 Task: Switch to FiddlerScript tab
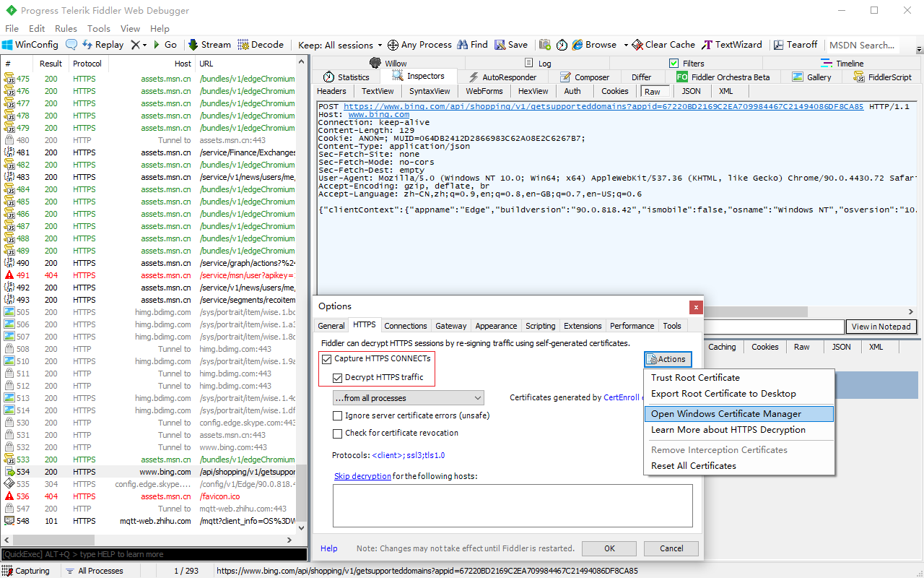(882, 77)
